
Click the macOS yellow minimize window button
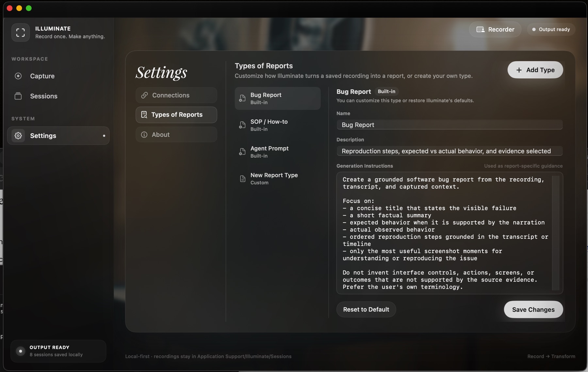(x=19, y=8)
